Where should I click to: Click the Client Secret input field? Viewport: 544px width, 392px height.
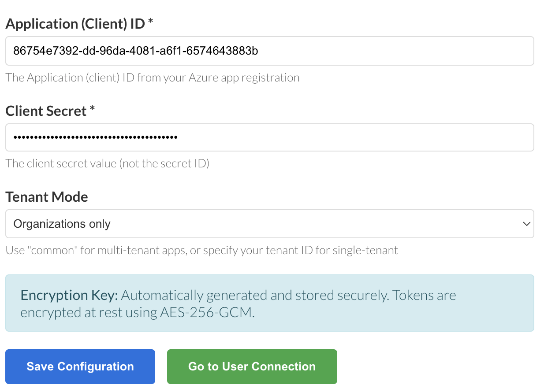click(x=269, y=137)
